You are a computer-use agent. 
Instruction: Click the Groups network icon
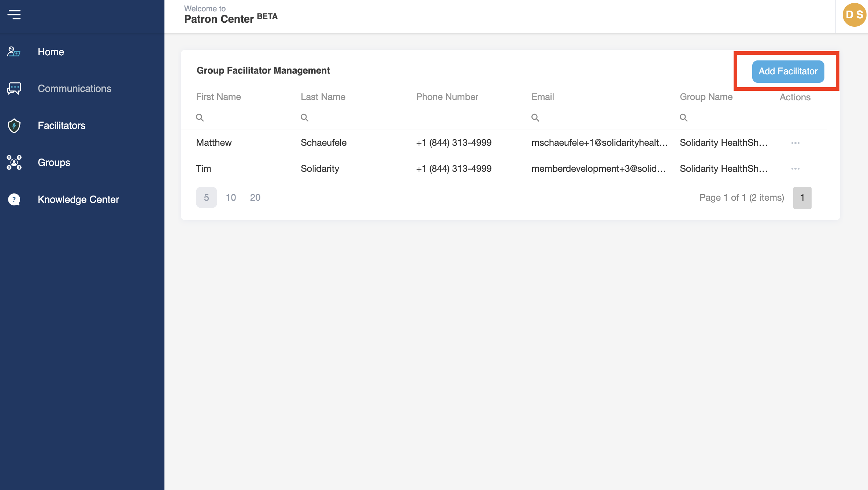(14, 162)
